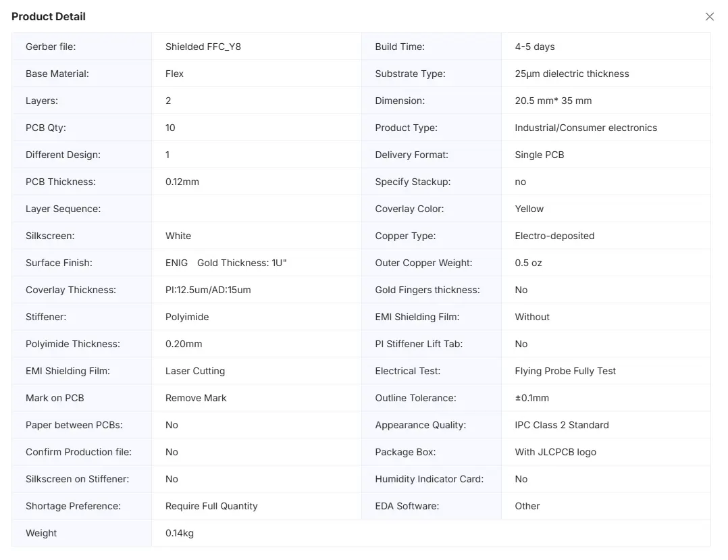Screen dimensions: 728x560
Task: Click the Flying Probe Fully Test value
Action: click(x=565, y=371)
